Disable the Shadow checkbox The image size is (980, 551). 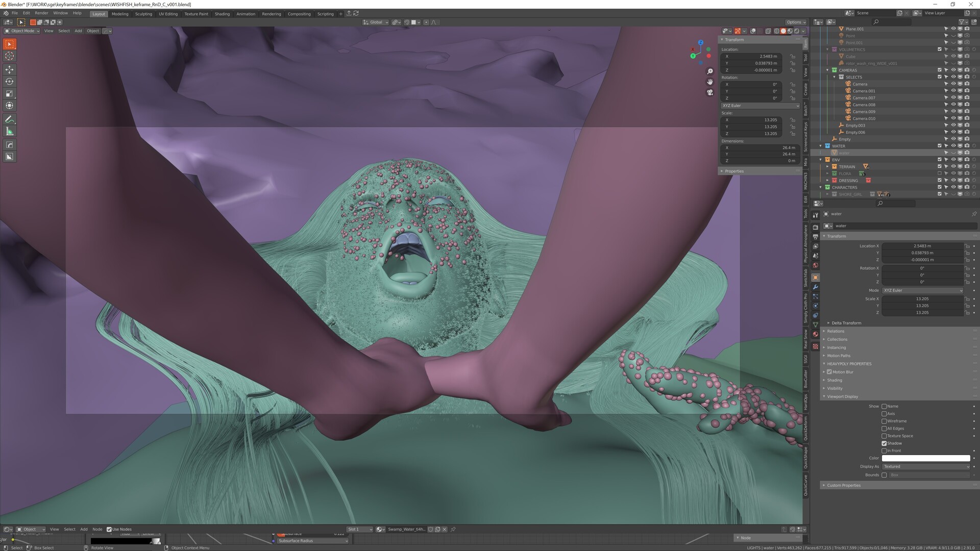coord(884,443)
